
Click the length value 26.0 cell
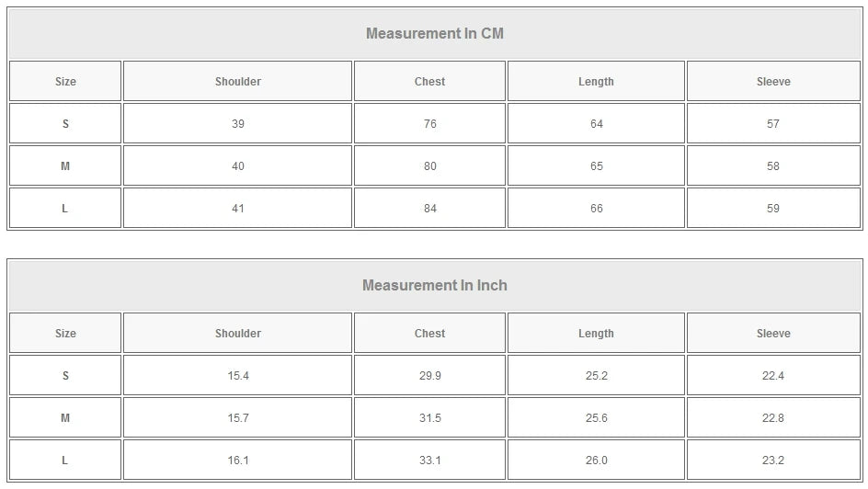[x=596, y=461]
